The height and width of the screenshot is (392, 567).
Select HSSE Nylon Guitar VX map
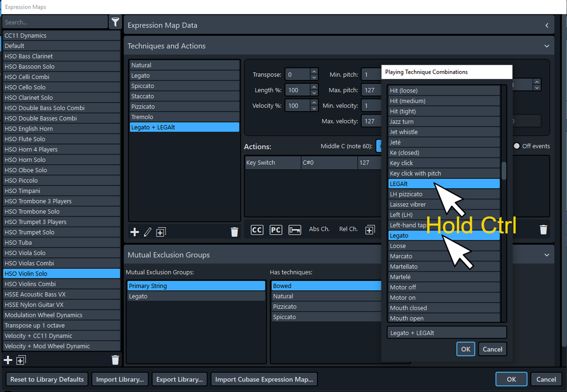point(61,305)
